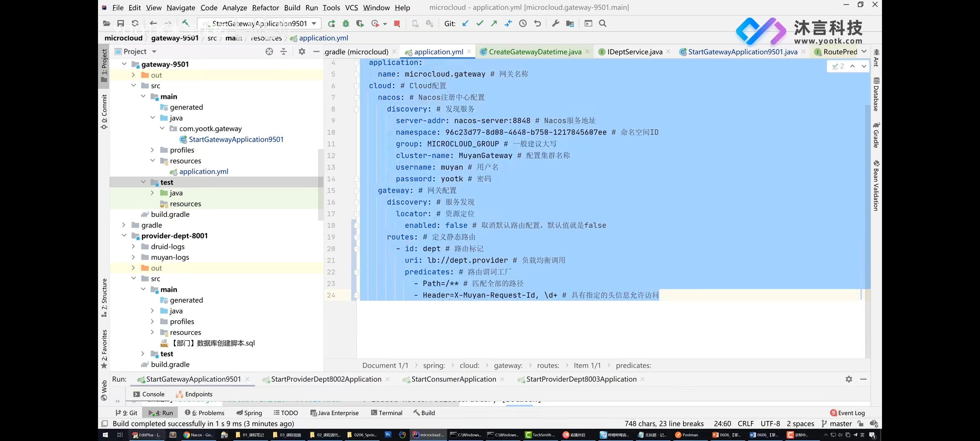Open the Gradle tool window
The height and width of the screenshot is (441, 980).
pyautogui.click(x=876, y=135)
